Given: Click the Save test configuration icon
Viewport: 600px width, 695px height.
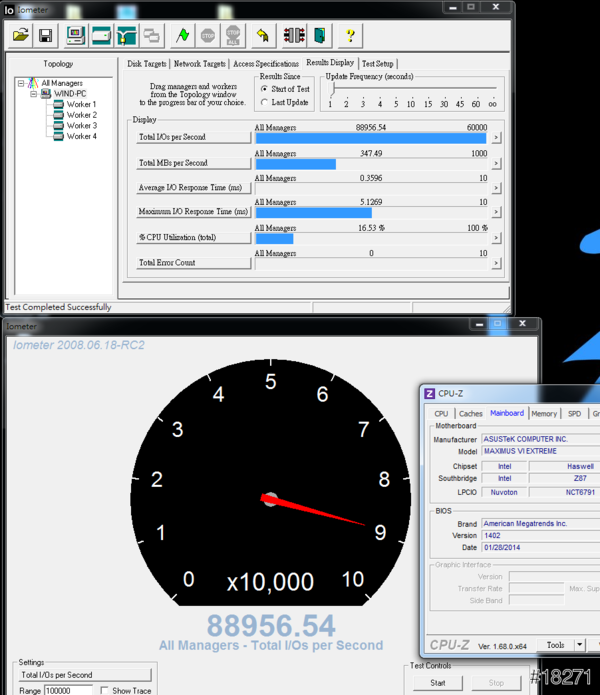Looking at the screenshot, I should pyautogui.click(x=45, y=35).
